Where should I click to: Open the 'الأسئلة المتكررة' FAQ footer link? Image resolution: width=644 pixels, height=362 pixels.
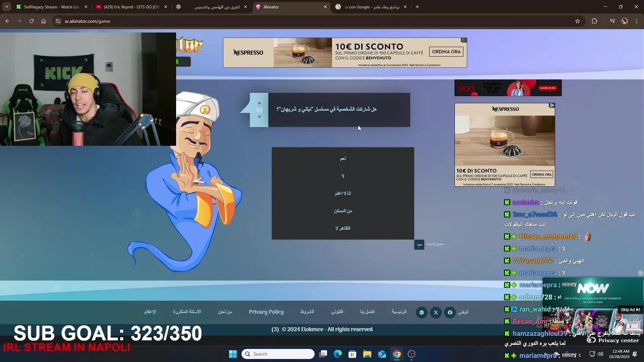click(187, 312)
